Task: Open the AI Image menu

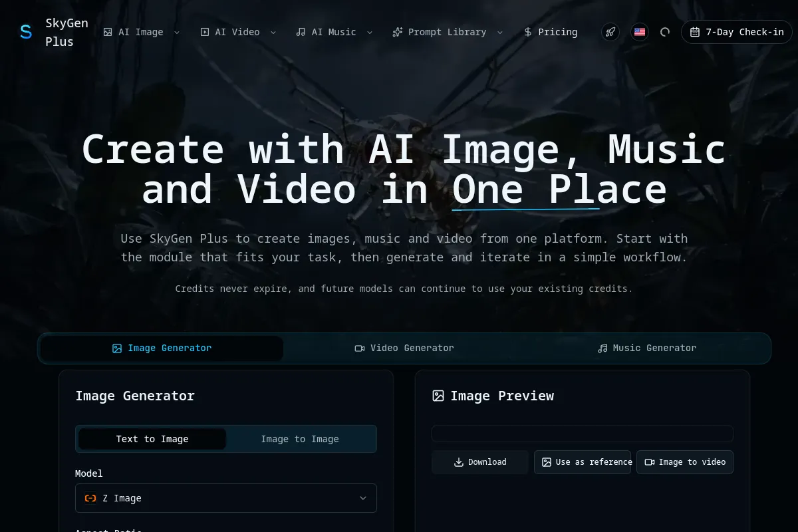Action: coord(142,32)
